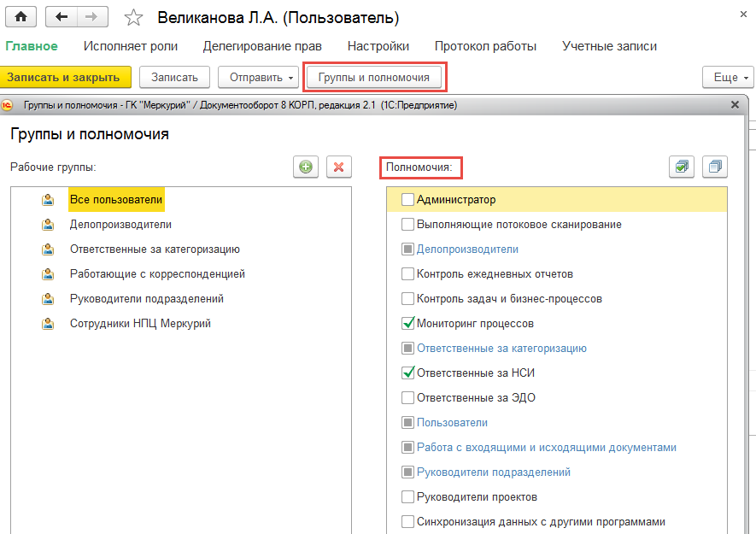Select the Делопроизводители working group
Screen dimensions: 756x534
120,225
